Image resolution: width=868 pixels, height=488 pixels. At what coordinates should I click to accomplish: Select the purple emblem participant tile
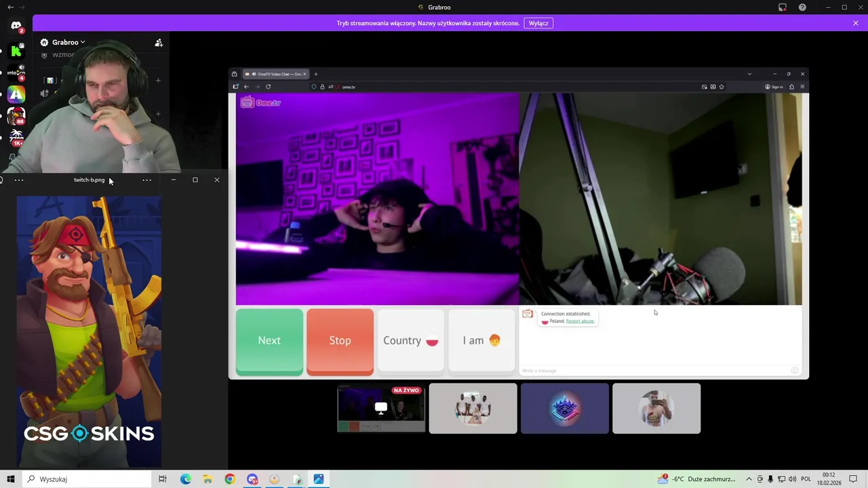click(565, 409)
